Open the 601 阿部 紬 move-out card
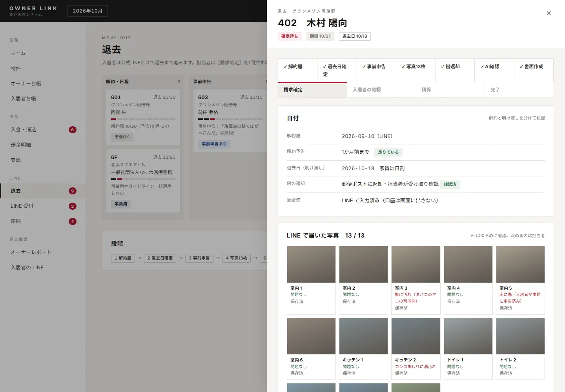This screenshot has width=565, height=392. tap(143, 118)
